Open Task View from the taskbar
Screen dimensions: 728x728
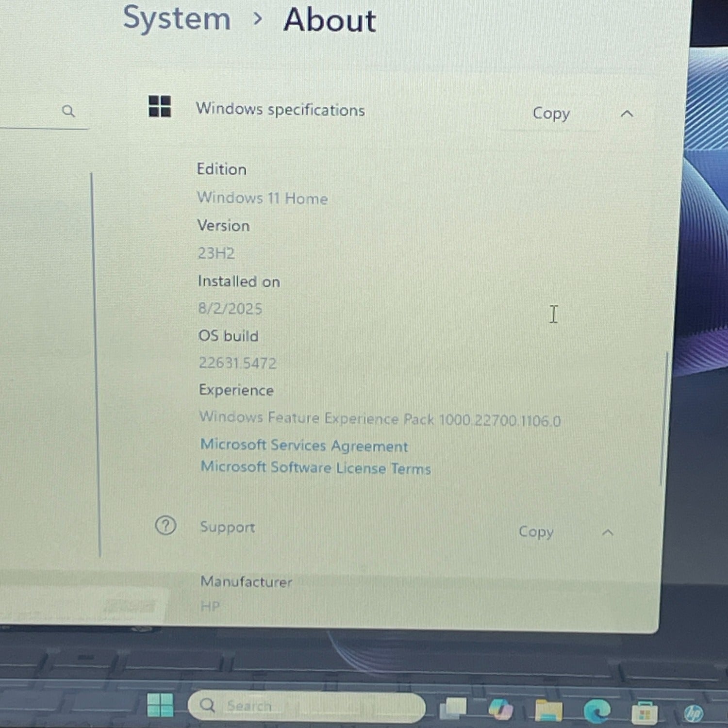pyautogui.click(x=453, y=708)
